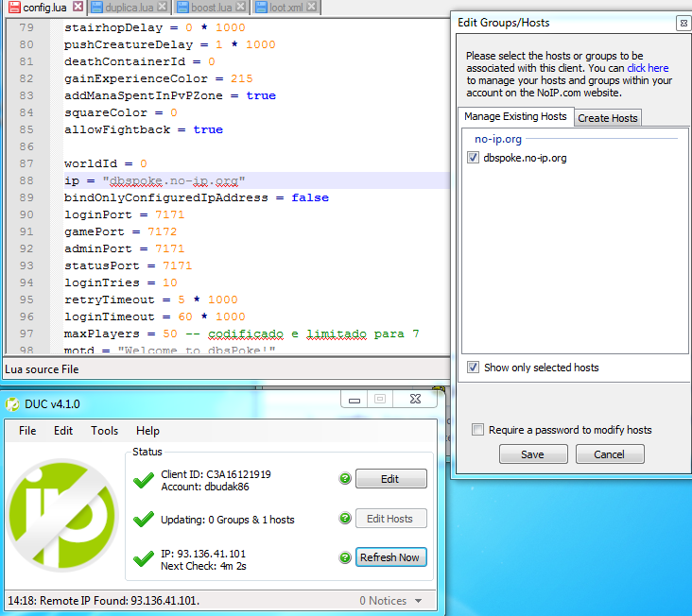Open the Create Hosts tab
This screenshot has width=692, height=616.
[608, 118]
